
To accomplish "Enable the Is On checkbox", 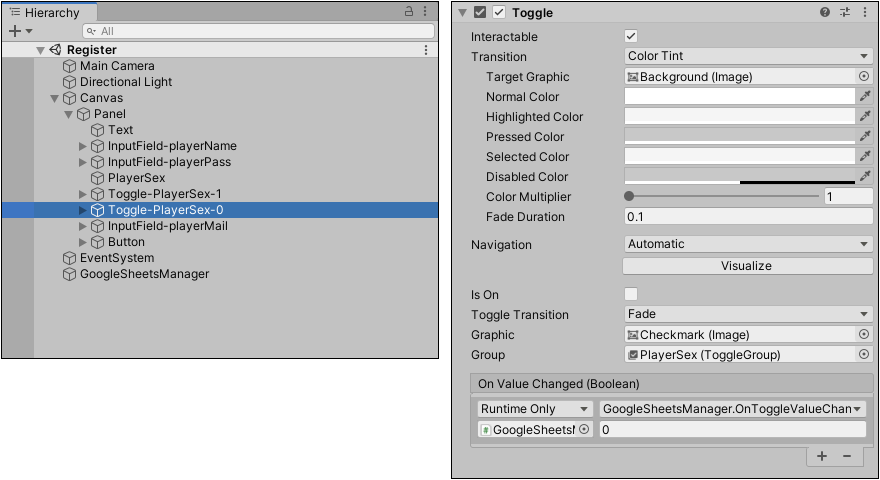I will [x=631, y=295].
